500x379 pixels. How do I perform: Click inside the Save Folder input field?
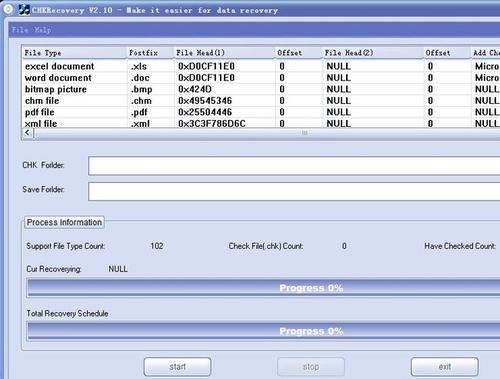(294, 191)
